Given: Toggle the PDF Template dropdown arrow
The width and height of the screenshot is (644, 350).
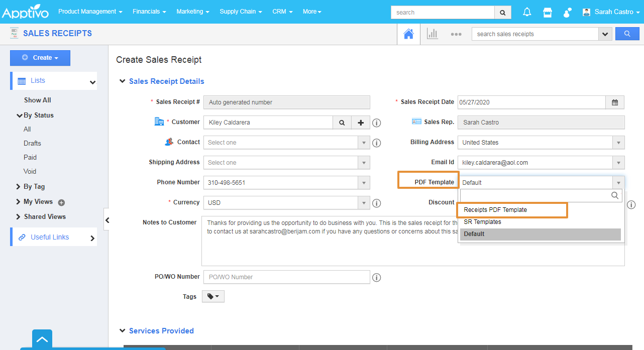Looking at the screenshot, I should click(x=618, y=182).
